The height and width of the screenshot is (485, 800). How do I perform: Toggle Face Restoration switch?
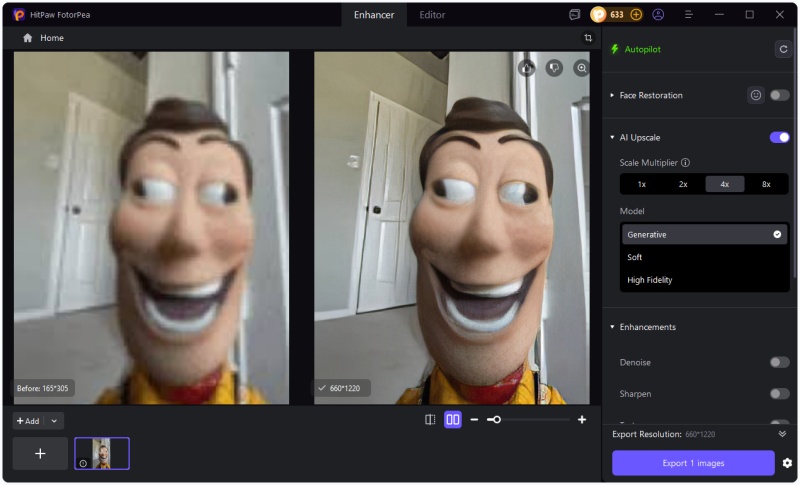point(780,95)
